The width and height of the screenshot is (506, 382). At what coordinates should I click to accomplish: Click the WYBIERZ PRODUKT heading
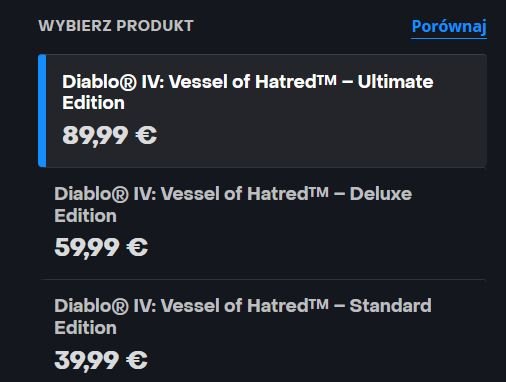tap(116, 26)
